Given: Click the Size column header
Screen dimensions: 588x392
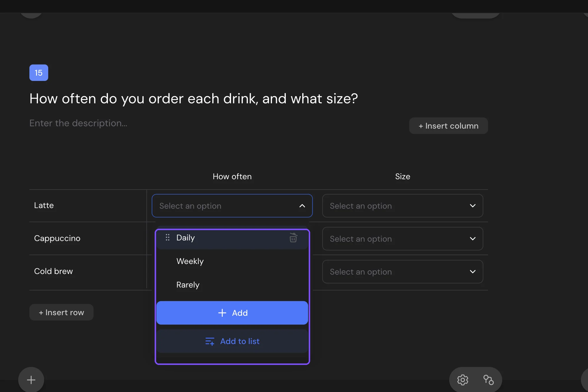Looking at the screenshot, I should point(402,176).
